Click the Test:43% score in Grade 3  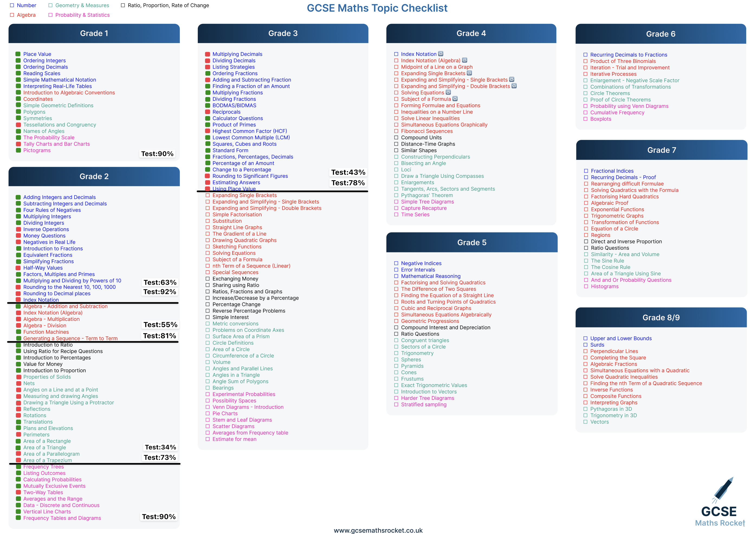tap(348, 172)
